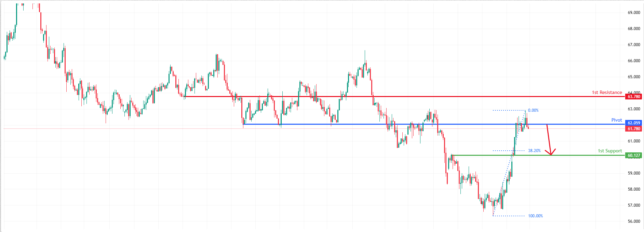Click the red 61.780 current price tag
644x232 pixels.
pos(633,129)
